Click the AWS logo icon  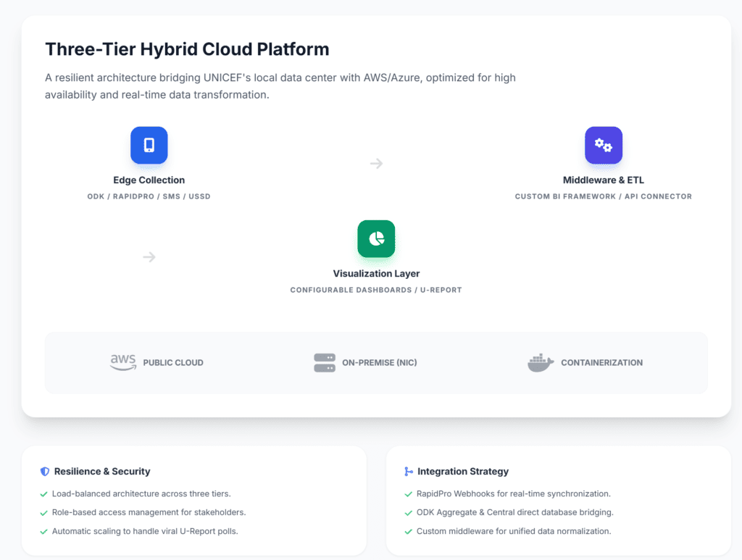pos(122,362)
